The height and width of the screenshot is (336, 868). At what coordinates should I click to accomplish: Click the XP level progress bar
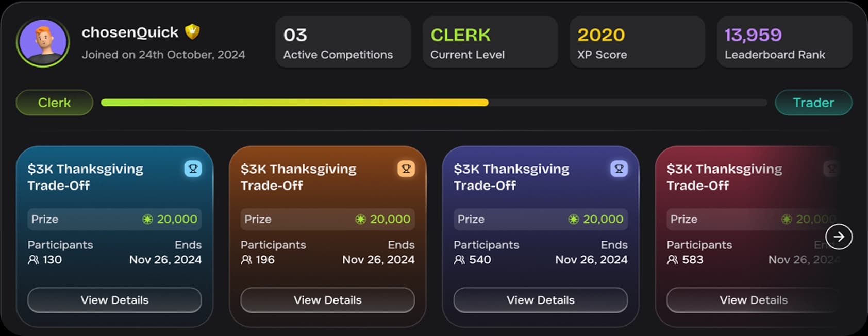tap(433, 103)
